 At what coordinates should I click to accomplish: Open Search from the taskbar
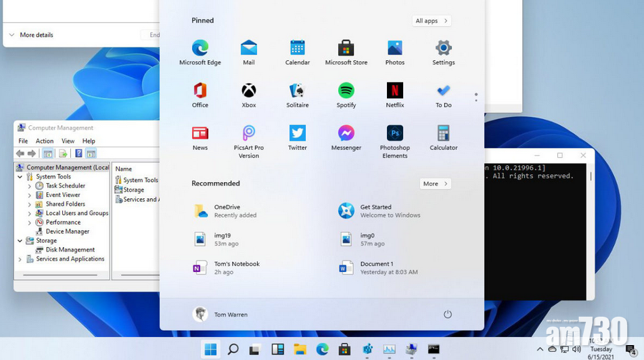[233, 349]
